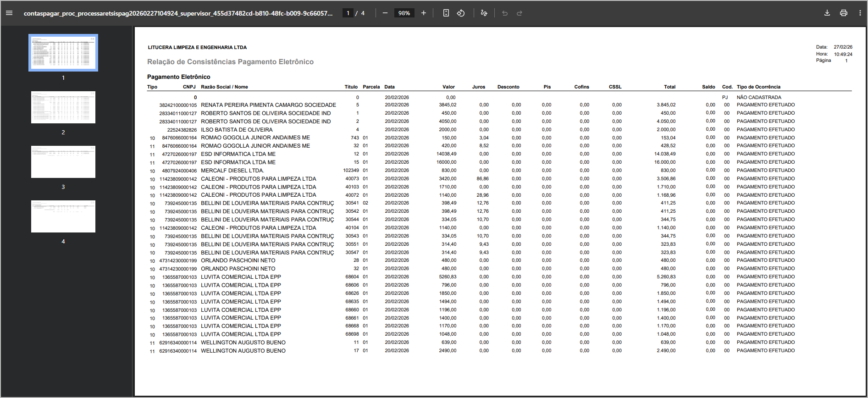
Task: Download the PDF file
Action: coord(827,13)
